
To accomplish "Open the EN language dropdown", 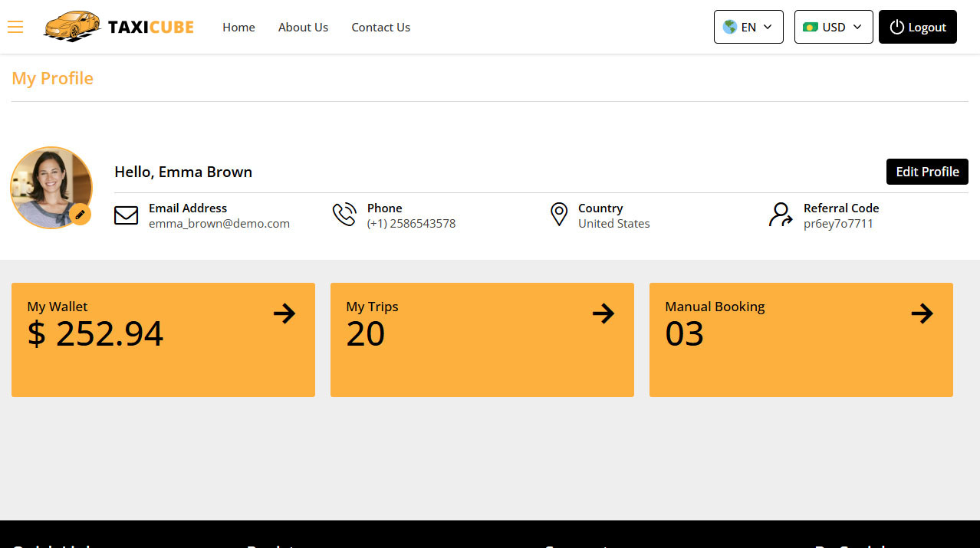I will [748, 26].
